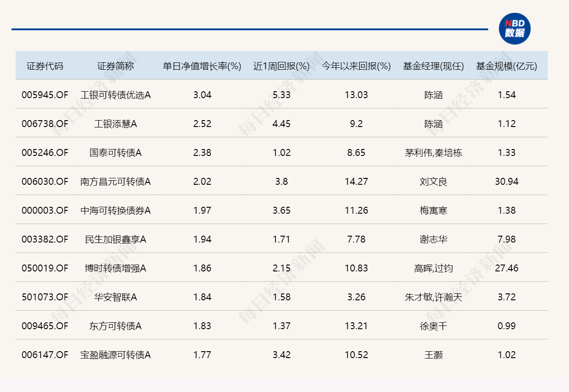Select fund code 005945.OF

tap(45, 95)
